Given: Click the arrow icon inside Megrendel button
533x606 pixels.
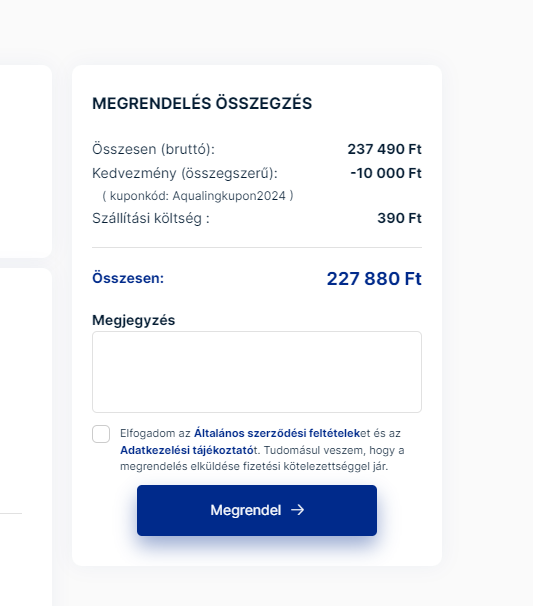Looking at the screenshot, I should click(298, 510).
